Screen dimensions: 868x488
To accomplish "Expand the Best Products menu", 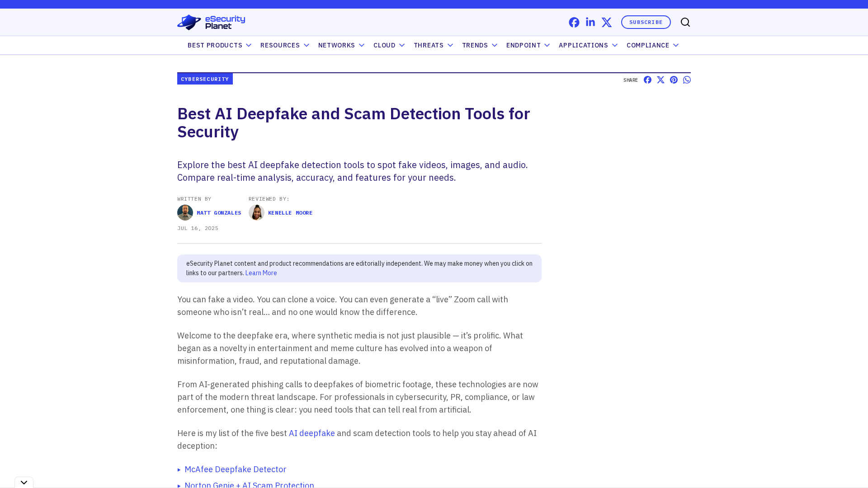I will click(x=219, y=45).
